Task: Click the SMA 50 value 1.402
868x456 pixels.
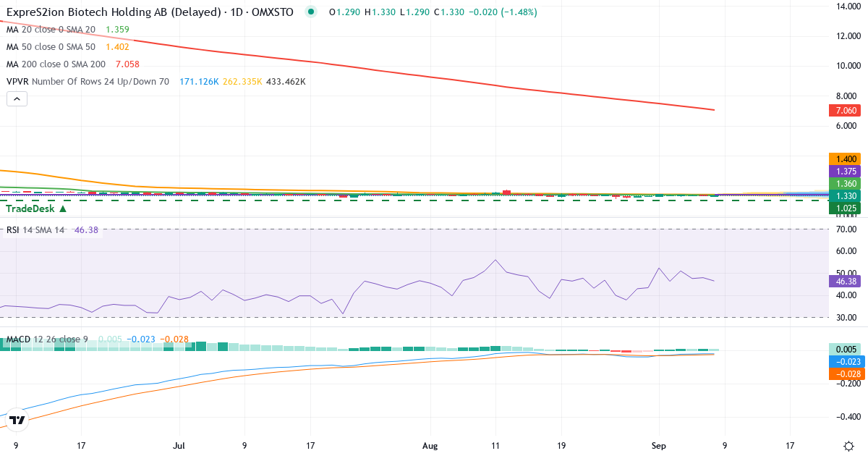Action: point(118,47)
